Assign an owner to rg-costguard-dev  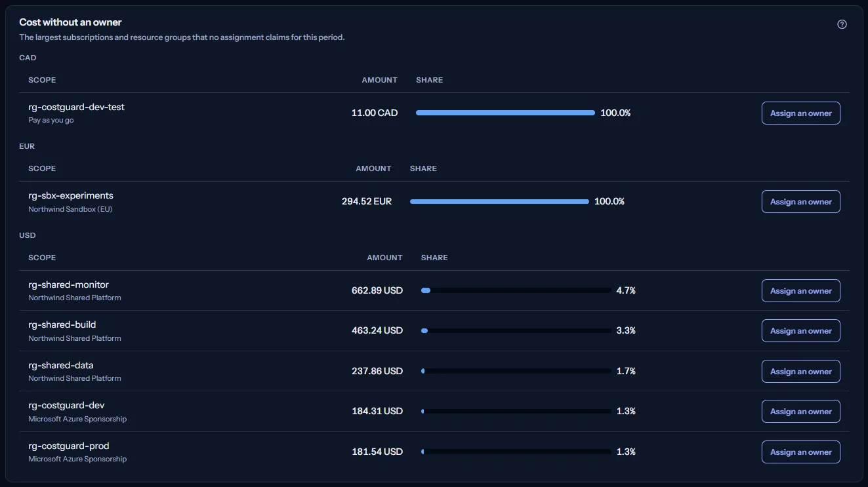pyautogui.click(x=801, y=412)
